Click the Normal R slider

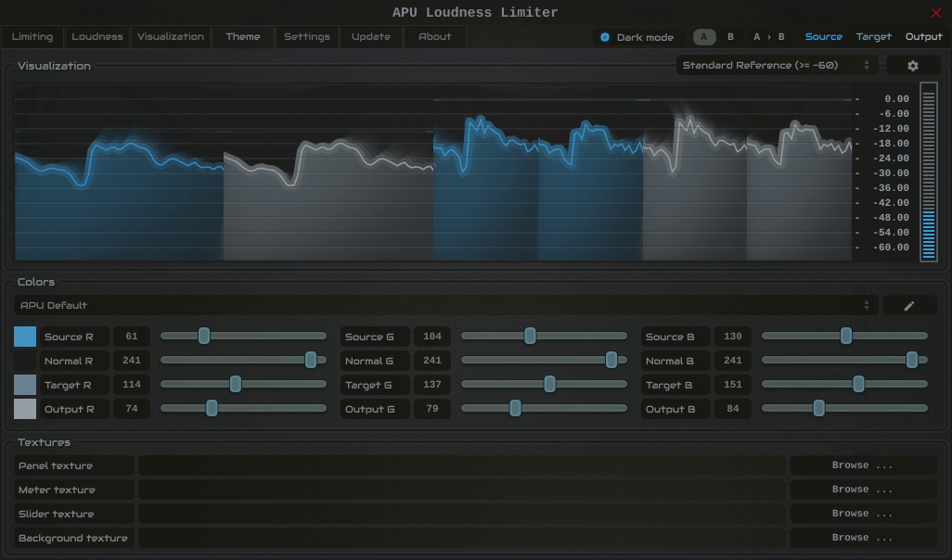[243, 361]
